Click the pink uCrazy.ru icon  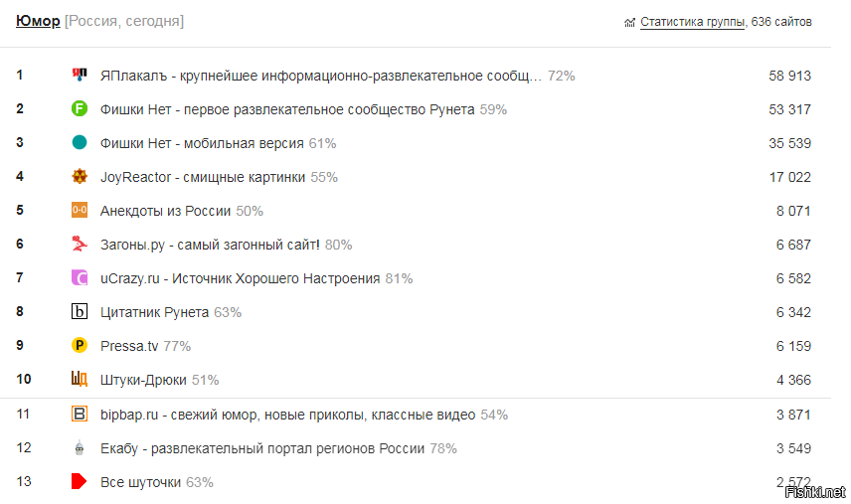(x=80, y=277)
